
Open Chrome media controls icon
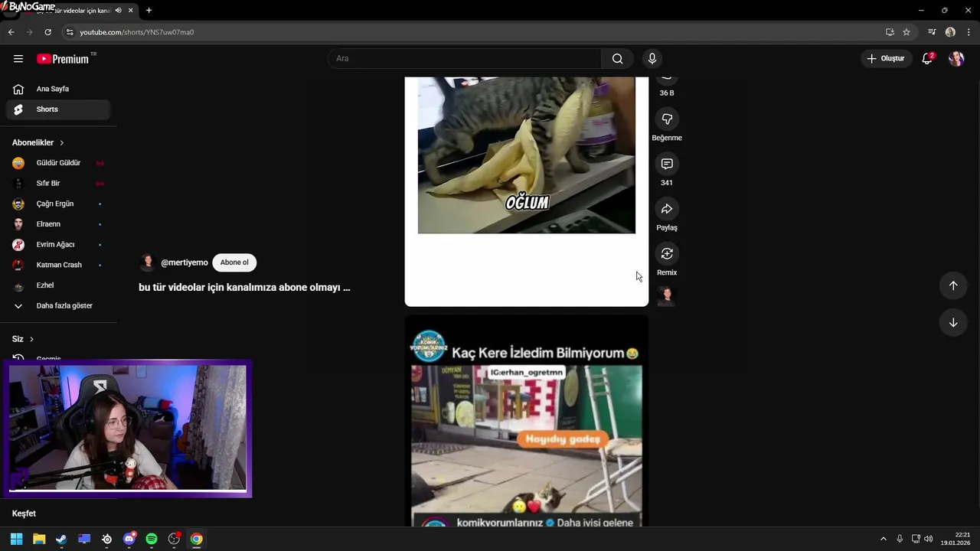[x=932, y=32]
